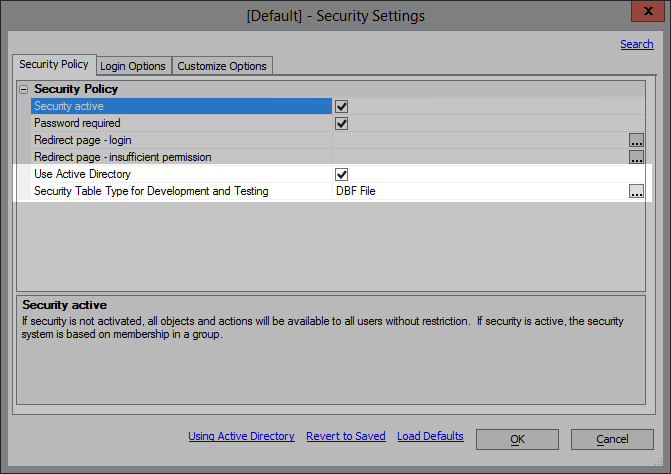Click ellipsis button for Security Table Type

tap(636, 191)
